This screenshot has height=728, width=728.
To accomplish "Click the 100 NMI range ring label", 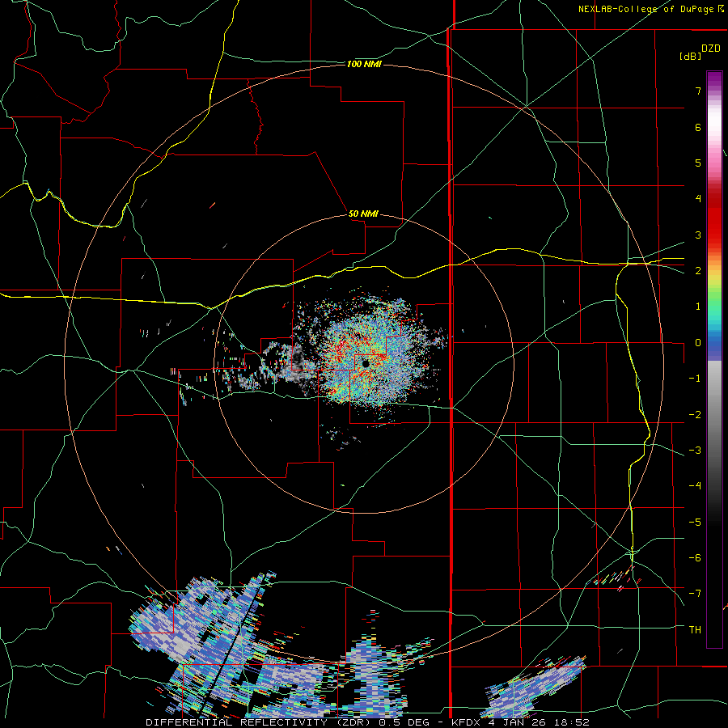I will tap(364, 64).
